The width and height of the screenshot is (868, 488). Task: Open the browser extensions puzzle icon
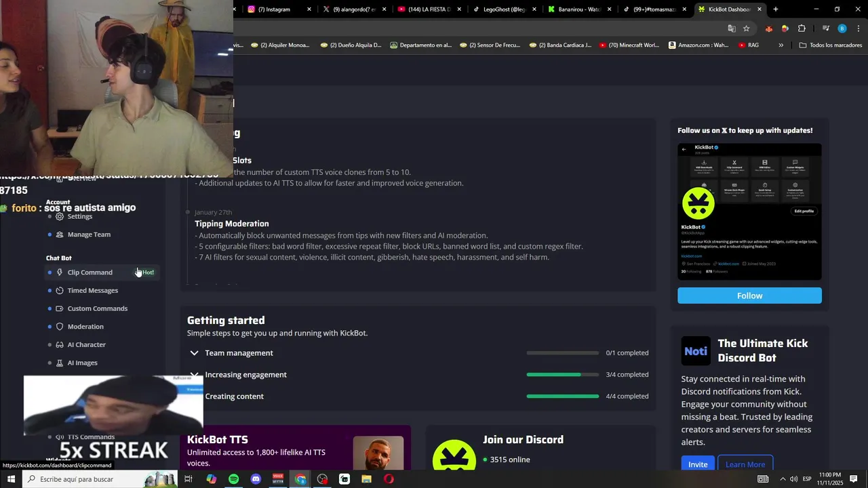point(802,28)
